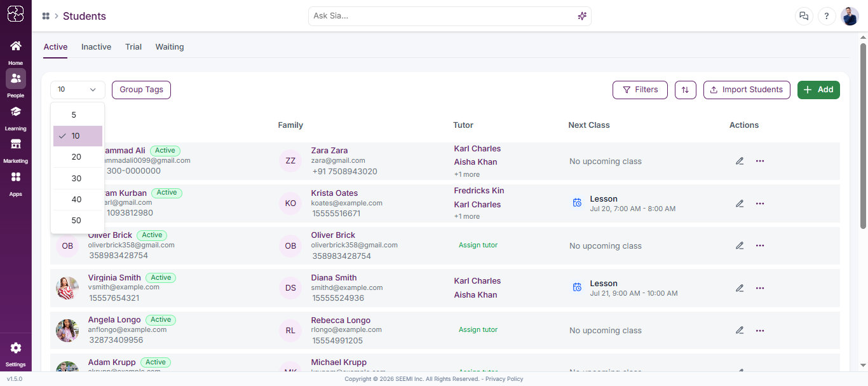Viewport: 868px width, 386px height.
Task: Select 40 rows per page
Action: tap(78, 200)
